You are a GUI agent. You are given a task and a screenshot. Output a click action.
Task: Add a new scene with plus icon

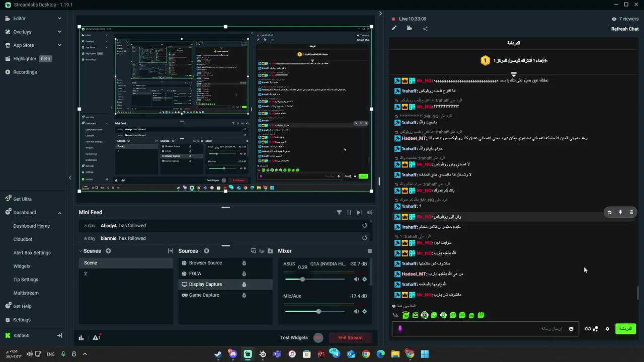pyautogui.click(x=108, y=251)
